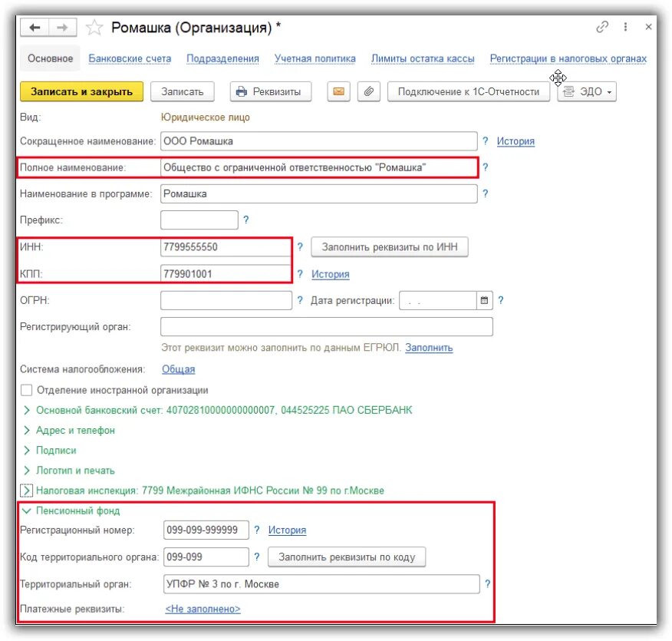This screenshot has width=672, height=641.
Task: Focus the Сокращенное наименование input field
Action: point(319,141)
